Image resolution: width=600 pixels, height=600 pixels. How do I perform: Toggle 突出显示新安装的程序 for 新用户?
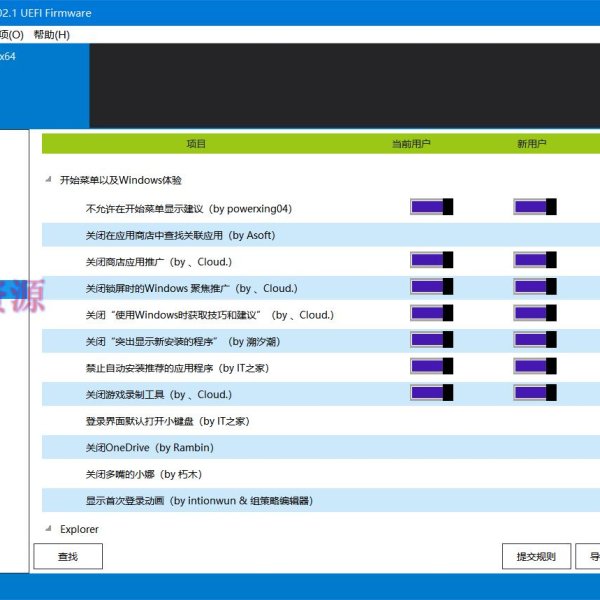[535, 339]
